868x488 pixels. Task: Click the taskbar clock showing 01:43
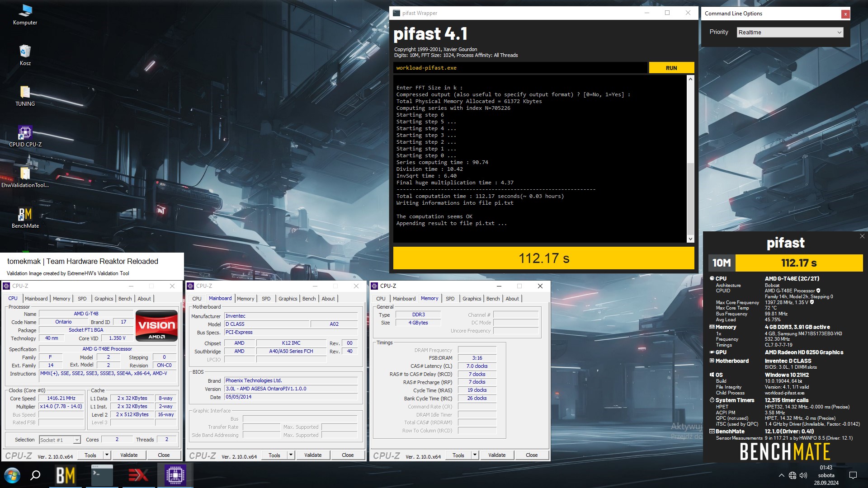826,475
